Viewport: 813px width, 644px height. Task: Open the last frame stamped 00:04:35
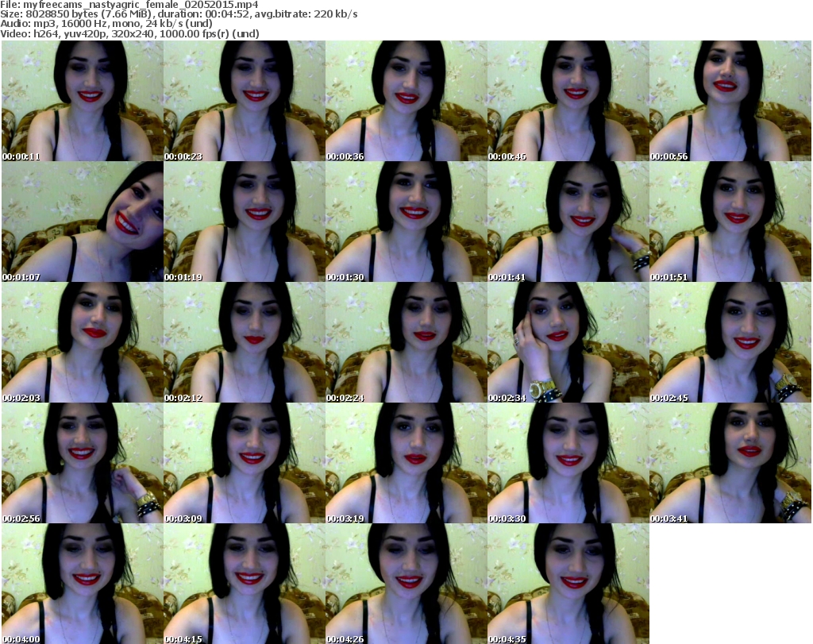tap(568, 584)
